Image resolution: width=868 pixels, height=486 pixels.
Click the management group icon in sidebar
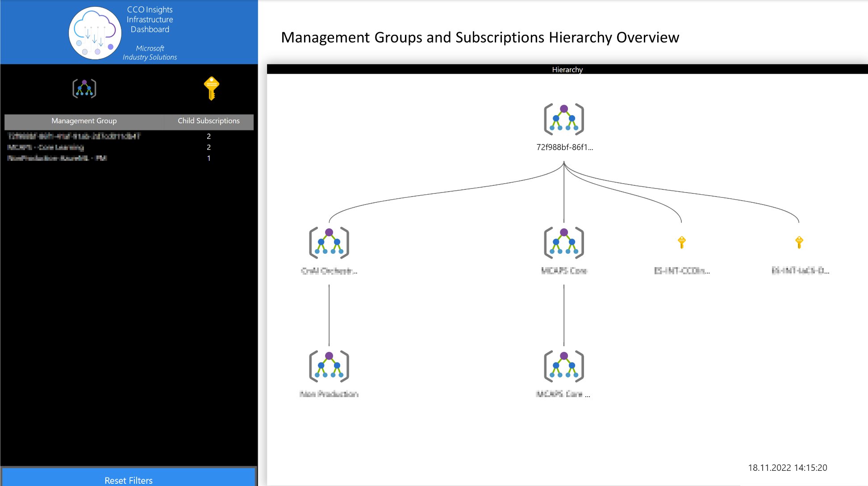(x=84, y=88)
